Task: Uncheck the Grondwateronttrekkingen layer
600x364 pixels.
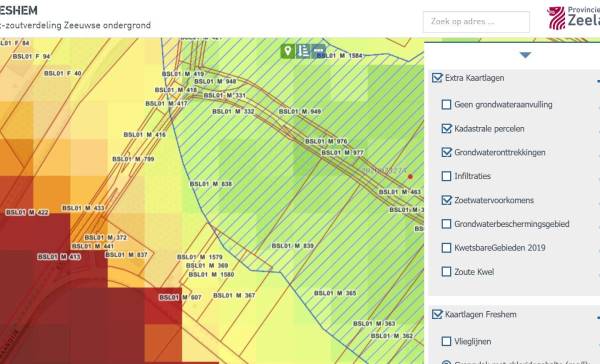Action: point(446,152)
